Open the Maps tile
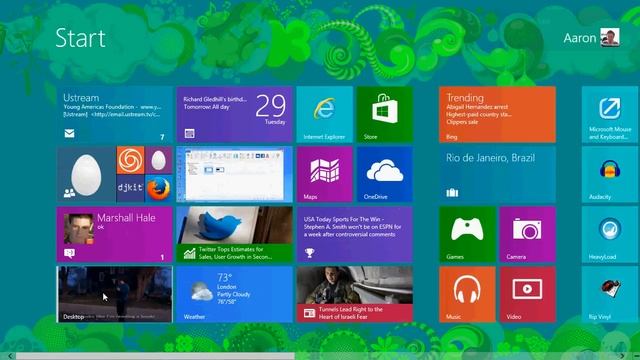640x360 pixels. pyautogui.click(x=324, y=174)
